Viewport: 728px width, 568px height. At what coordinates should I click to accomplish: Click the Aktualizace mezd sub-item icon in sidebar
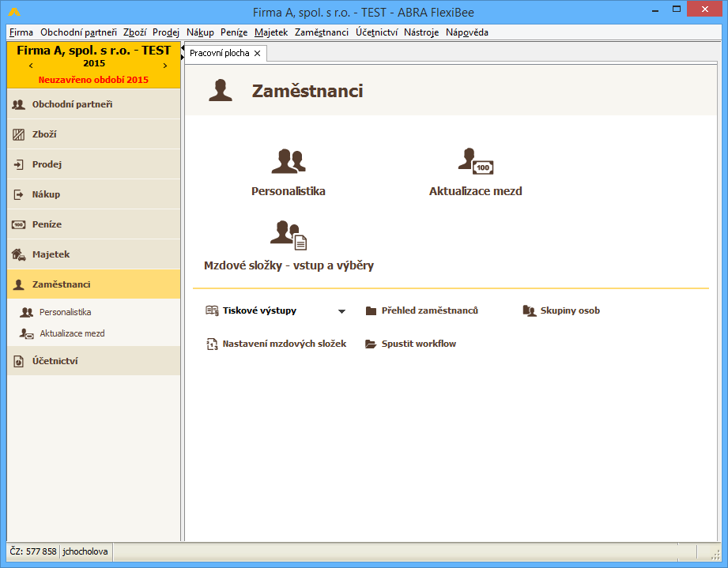(26, 333)
